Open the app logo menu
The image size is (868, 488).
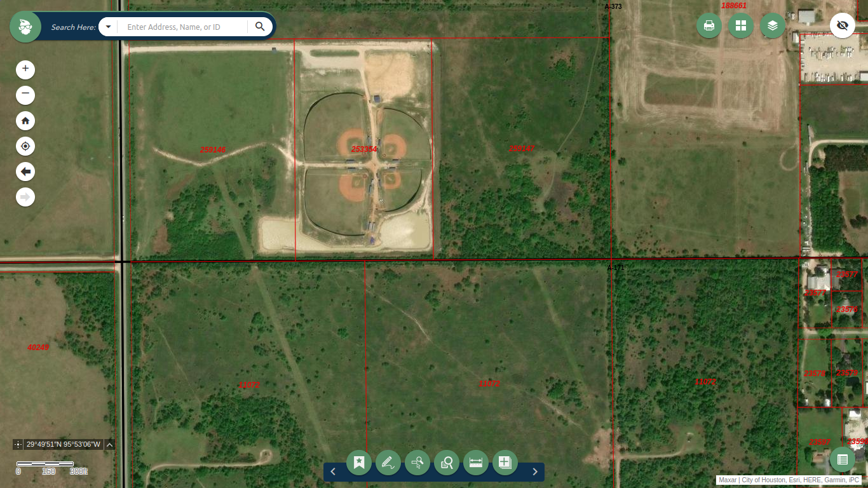click(x=25, y=27)
